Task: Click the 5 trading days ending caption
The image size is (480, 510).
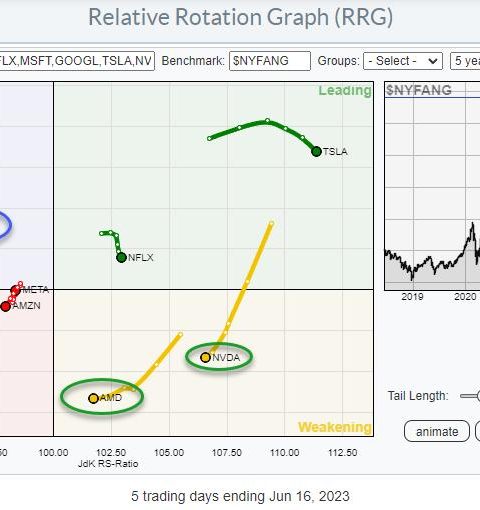Action: [x=240, y=496]
